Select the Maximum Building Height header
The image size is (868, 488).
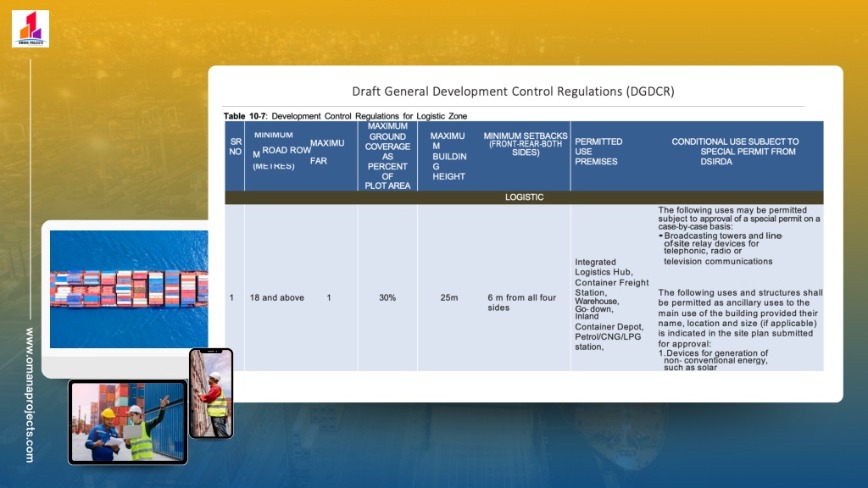pos(448,156)
